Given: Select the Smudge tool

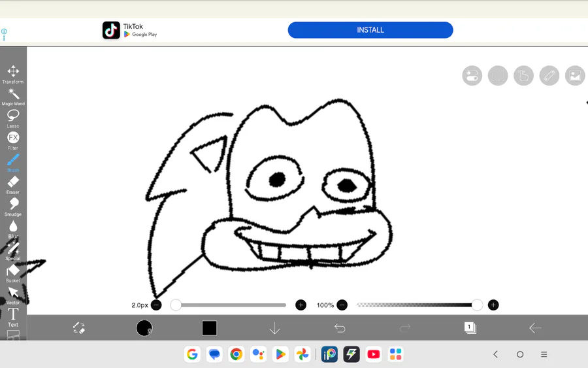Looking at the screenshot, I should click(13, 207).
